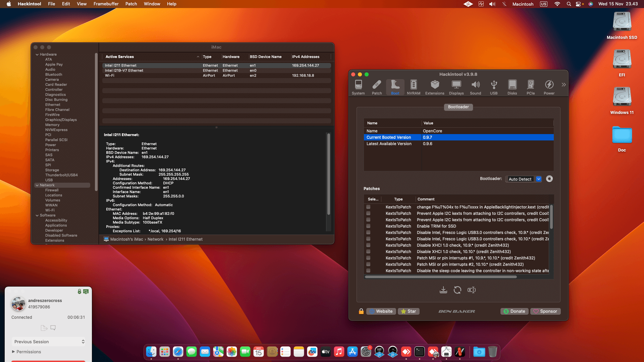
Task: Expand the Permissions disclosure triangle
Action: point(13,352)
